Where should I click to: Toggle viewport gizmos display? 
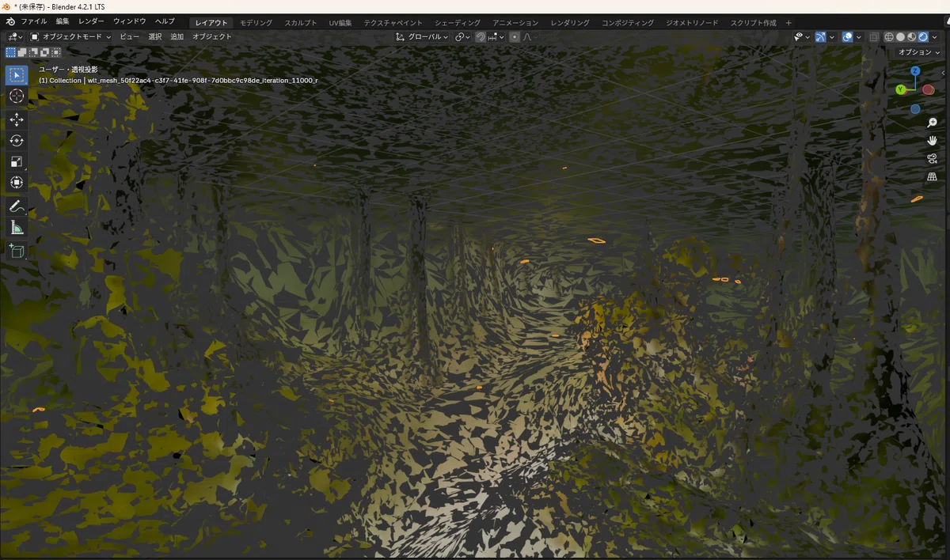[x=820, y=37]
